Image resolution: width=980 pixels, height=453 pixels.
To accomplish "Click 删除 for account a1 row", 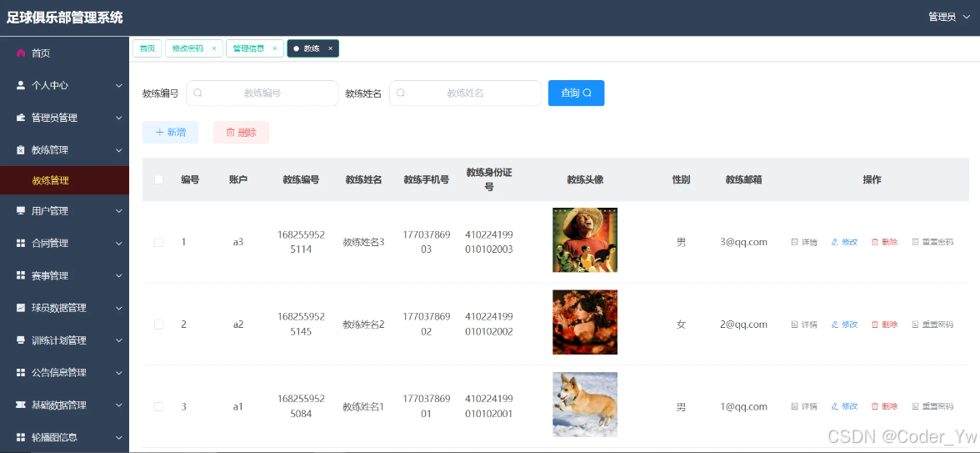I will click(x=884, y=407).
